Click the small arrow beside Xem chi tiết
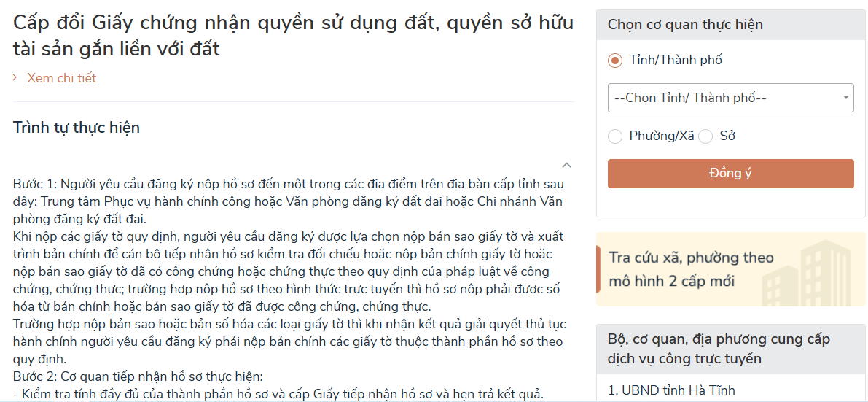This screenshot has height=402, width=868. [x=15, y=78]
